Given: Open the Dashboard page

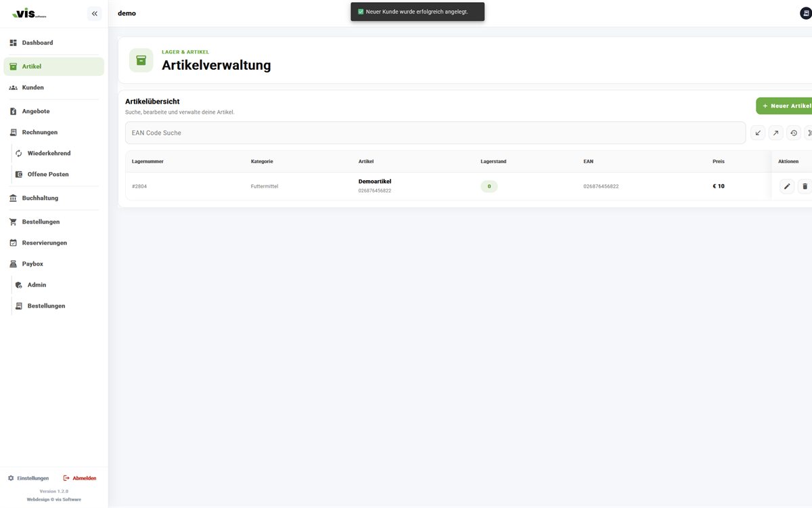Looking at the screenshot, I should (x=54, y=43).
